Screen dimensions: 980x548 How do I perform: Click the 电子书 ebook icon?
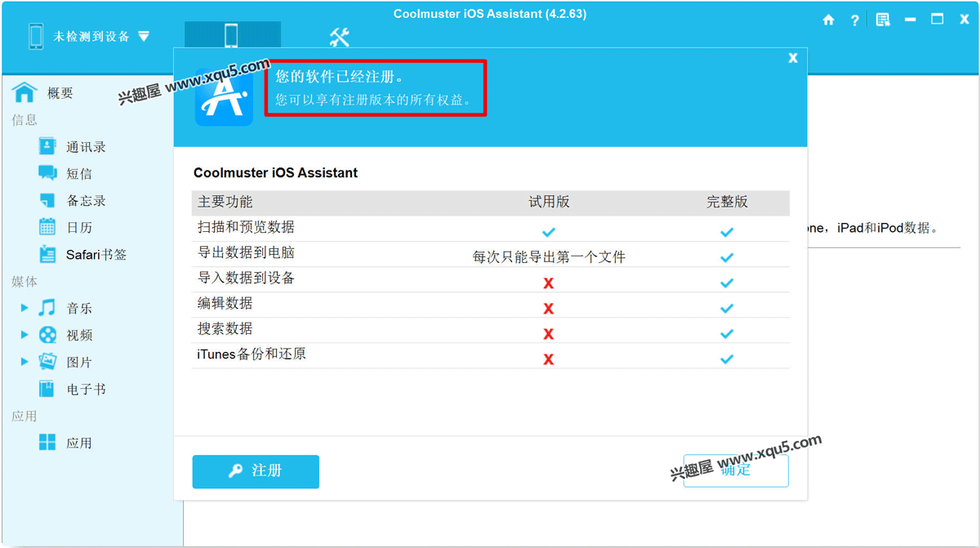tap(47, 389)
